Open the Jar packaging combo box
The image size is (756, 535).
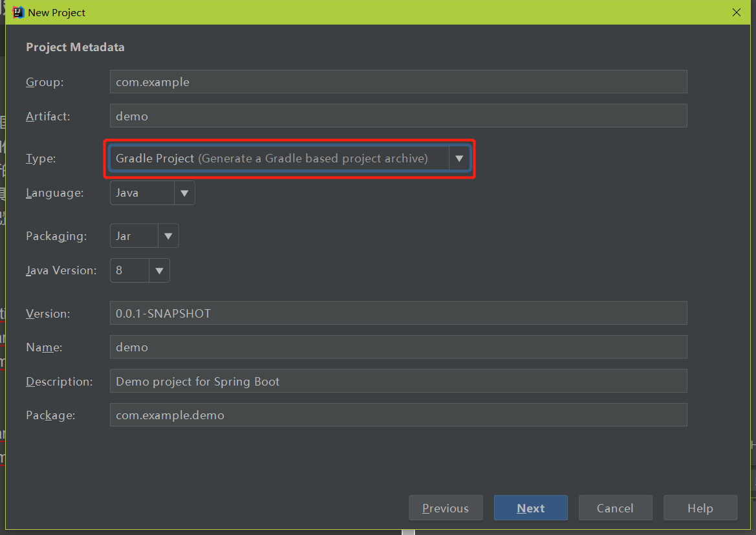[144, 236]
